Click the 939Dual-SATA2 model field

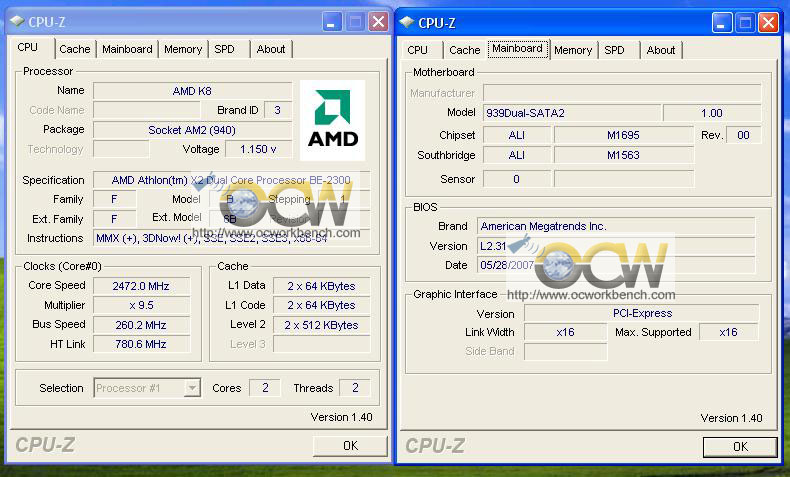572,113
